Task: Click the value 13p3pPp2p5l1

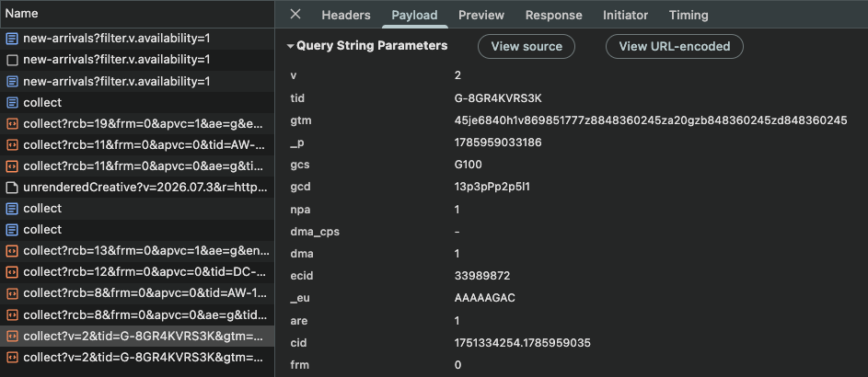Action: 492,187
